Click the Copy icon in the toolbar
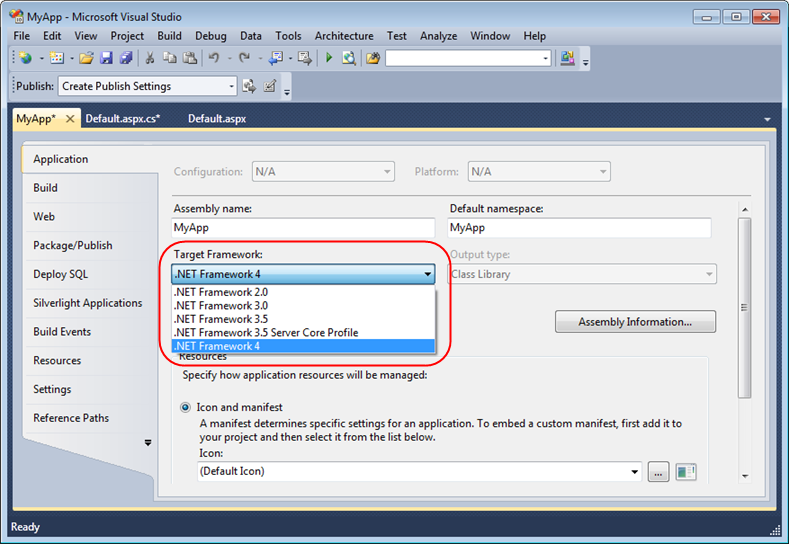This screenshot has width=789, height=544. pos(170,58)
